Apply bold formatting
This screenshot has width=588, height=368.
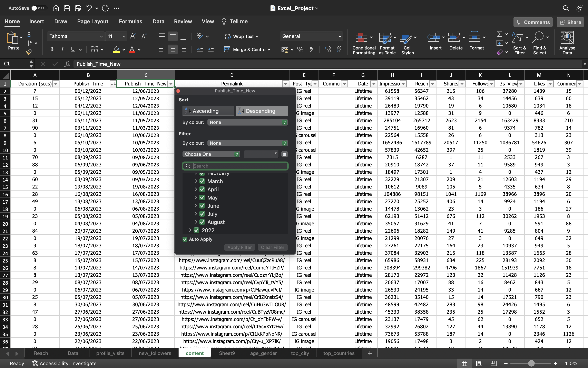52,49
